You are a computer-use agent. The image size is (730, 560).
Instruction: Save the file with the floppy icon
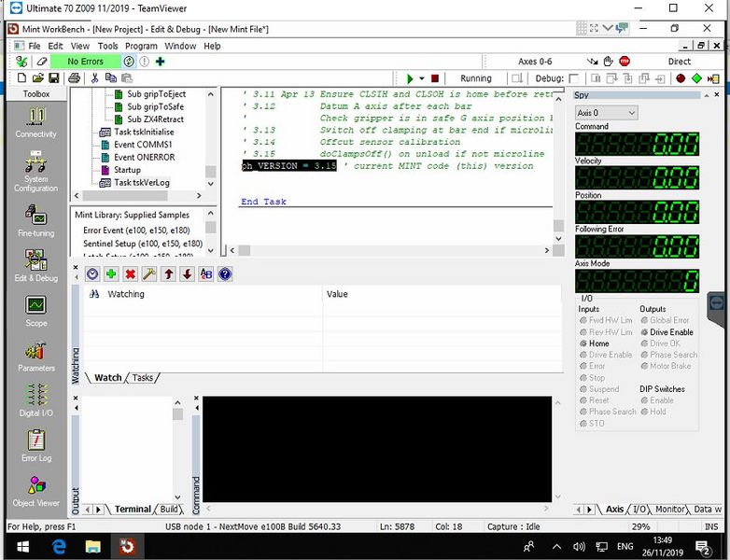(x=54, y=78)
